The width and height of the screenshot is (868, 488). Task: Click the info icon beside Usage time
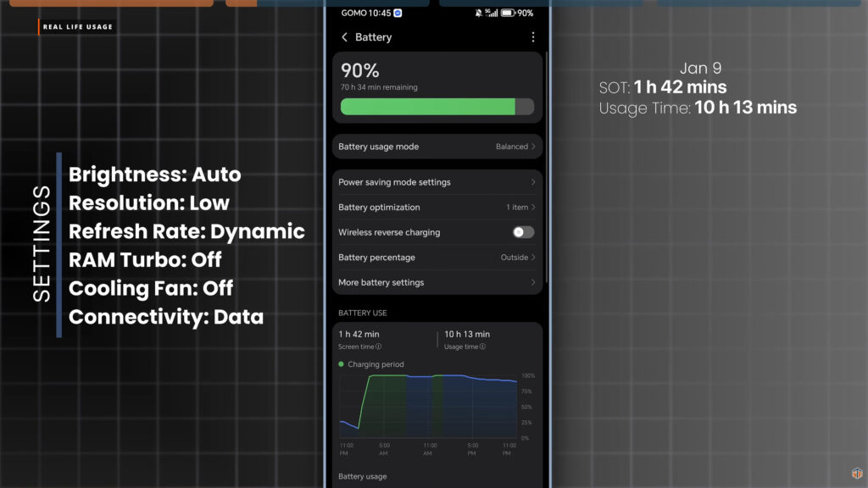[482, 347]
